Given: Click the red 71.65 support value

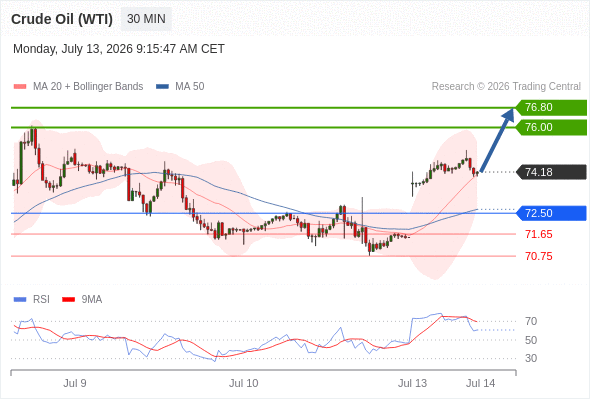Looking at the screenshot, I should click(538, 234).
